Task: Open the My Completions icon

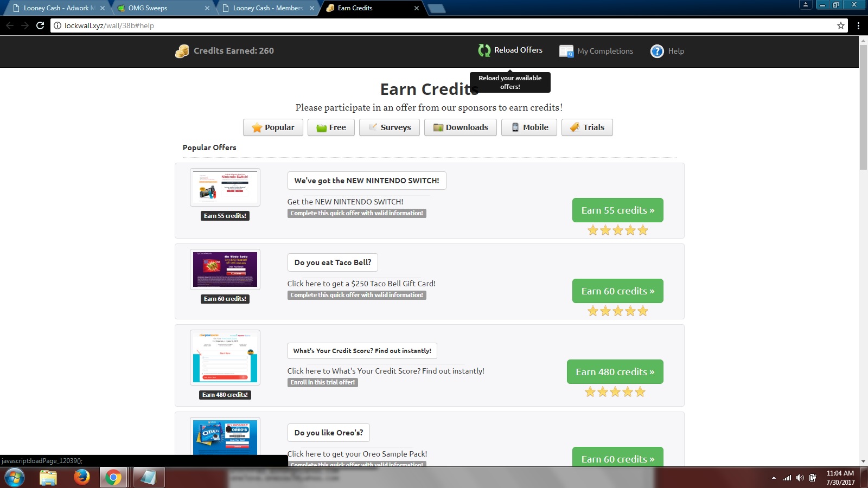Action: 566,51
